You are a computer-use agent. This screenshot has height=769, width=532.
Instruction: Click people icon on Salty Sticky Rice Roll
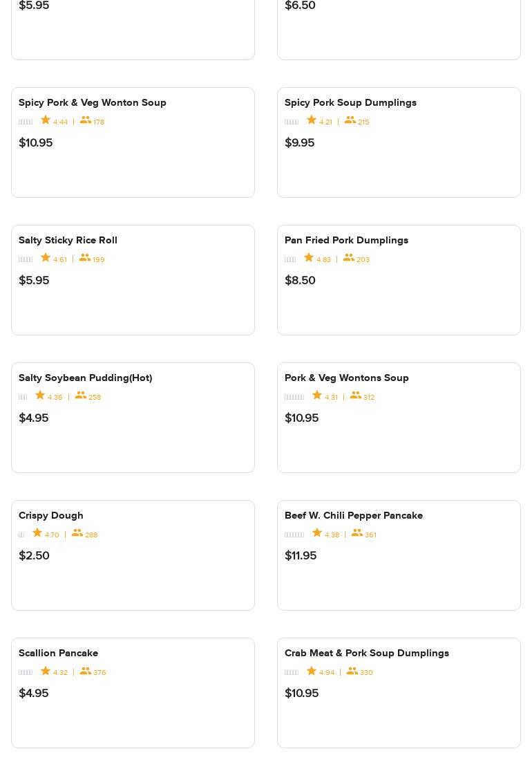point(85,258)
